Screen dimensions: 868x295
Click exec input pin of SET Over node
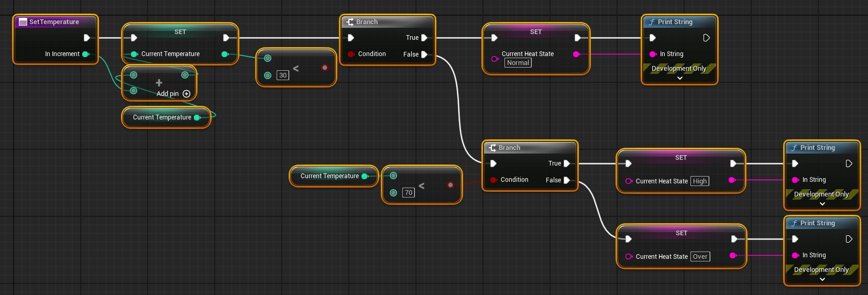point(629,239)
